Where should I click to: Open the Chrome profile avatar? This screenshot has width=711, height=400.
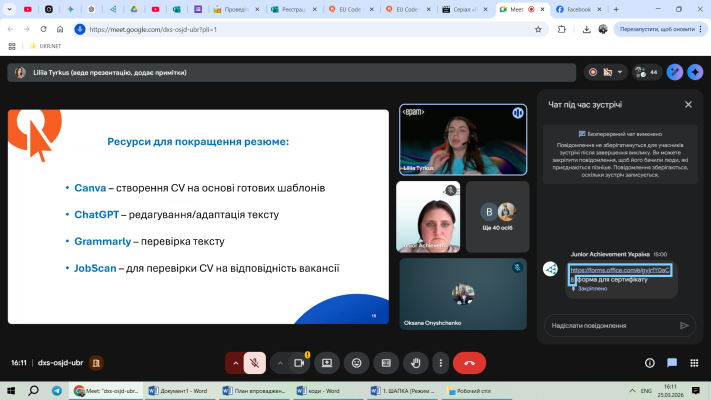(603, 29)
